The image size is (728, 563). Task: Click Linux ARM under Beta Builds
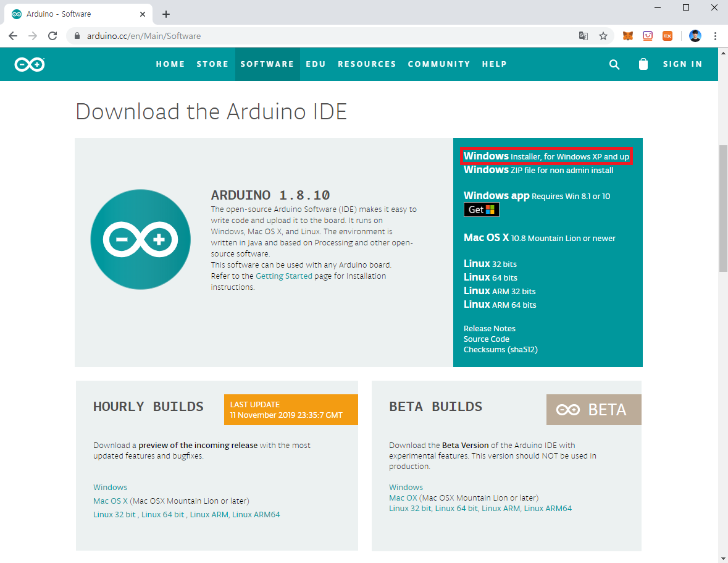click(x=501, y=509)
